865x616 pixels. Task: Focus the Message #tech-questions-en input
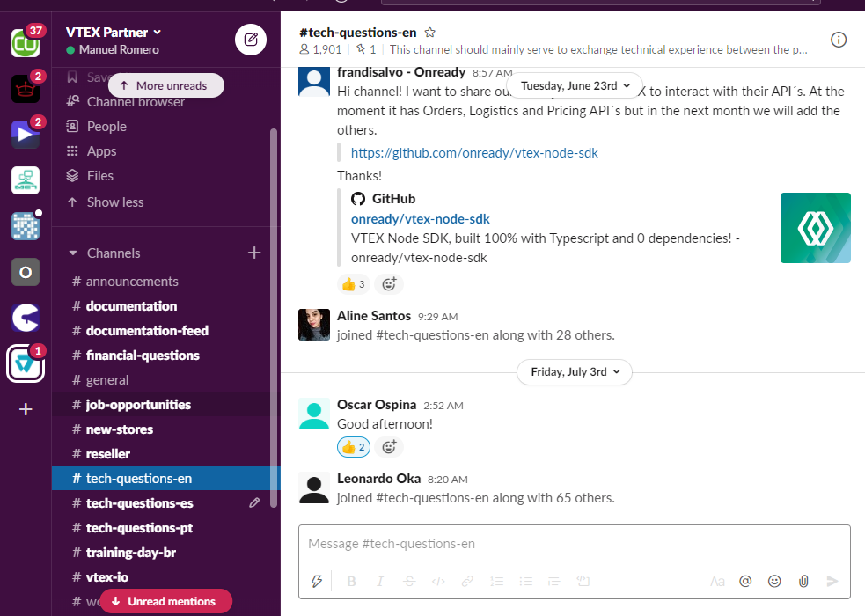[575, 544]
